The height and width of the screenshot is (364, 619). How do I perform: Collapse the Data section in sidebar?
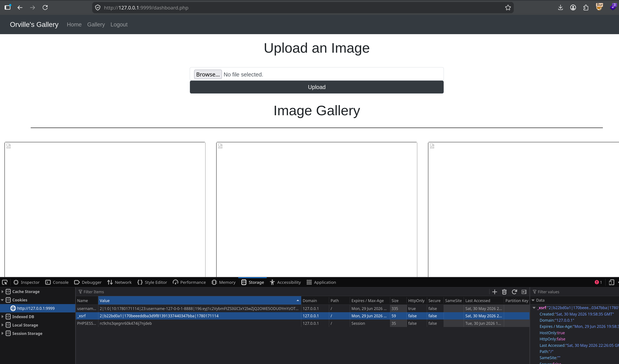pos(533,300)
